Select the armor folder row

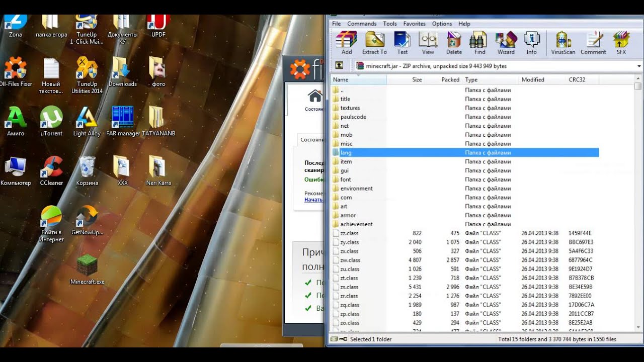(465, 215)
